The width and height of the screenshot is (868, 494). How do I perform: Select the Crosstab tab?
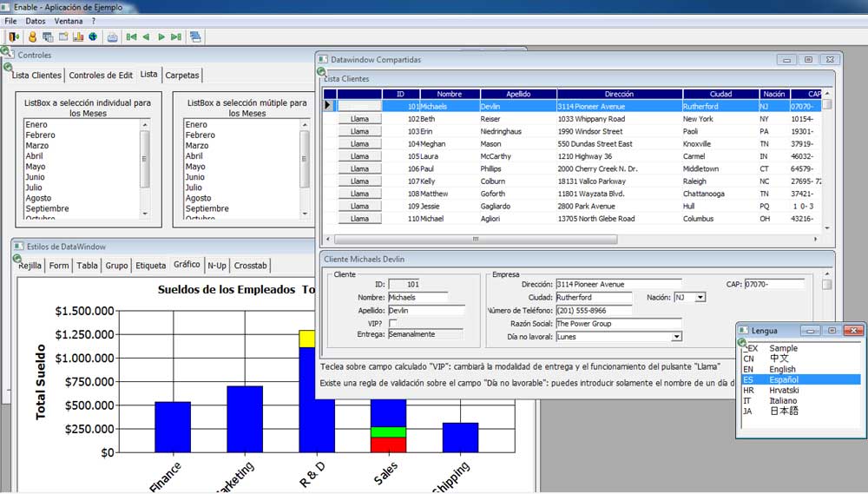[x=251, y=266]
